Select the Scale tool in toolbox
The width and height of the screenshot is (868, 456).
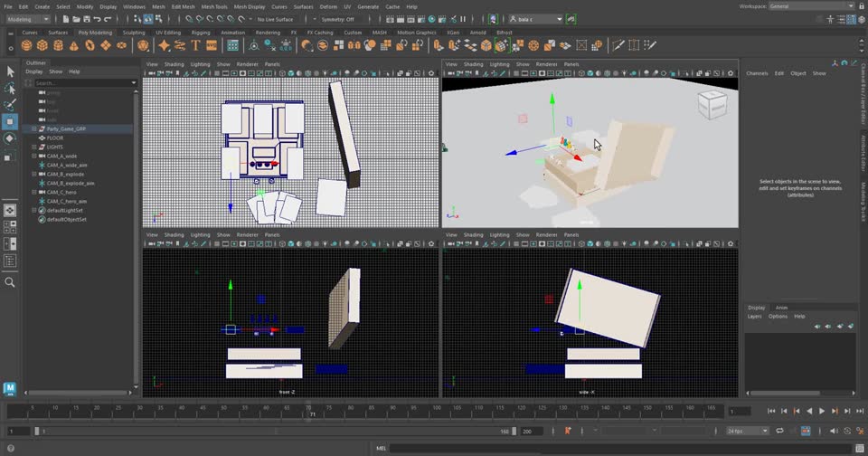tap(10, 157)
